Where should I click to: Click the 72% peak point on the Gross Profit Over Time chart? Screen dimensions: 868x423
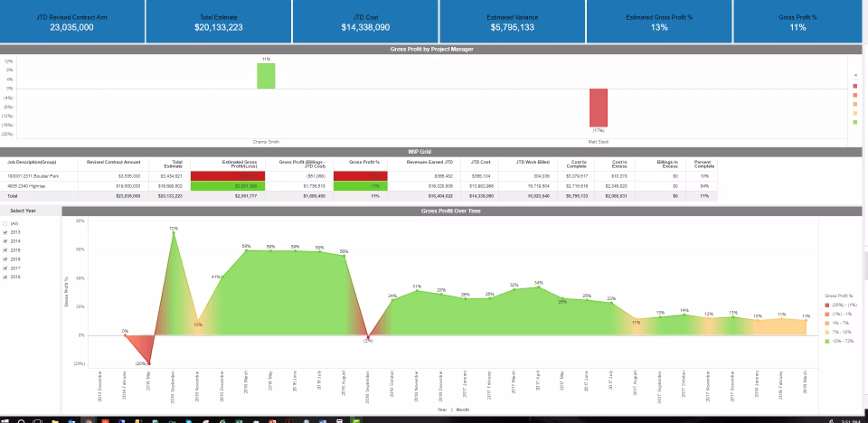coord(174,232)
